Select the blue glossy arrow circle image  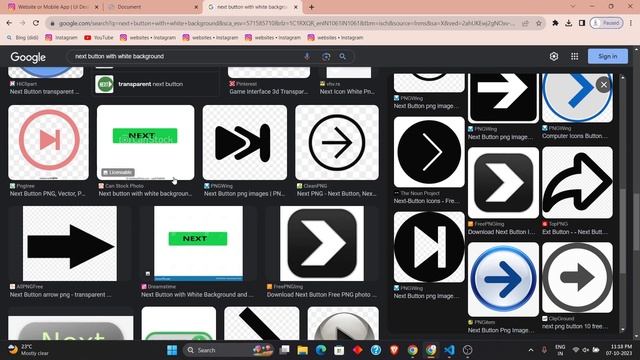[503, 279]
